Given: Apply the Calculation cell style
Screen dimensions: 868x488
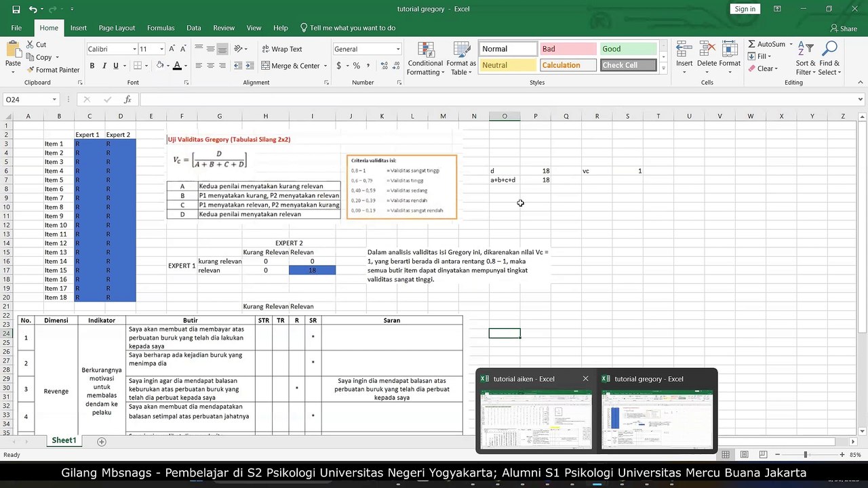Looking at the screenshot, I should tap(568, 65).
